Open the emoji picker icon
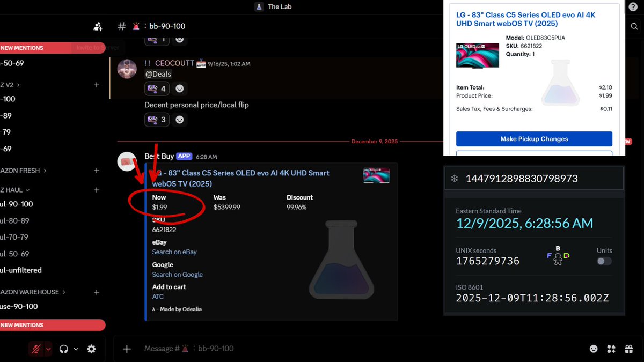Image resolution: width=644 pixels, height=362 pixels. click(594, 349)
